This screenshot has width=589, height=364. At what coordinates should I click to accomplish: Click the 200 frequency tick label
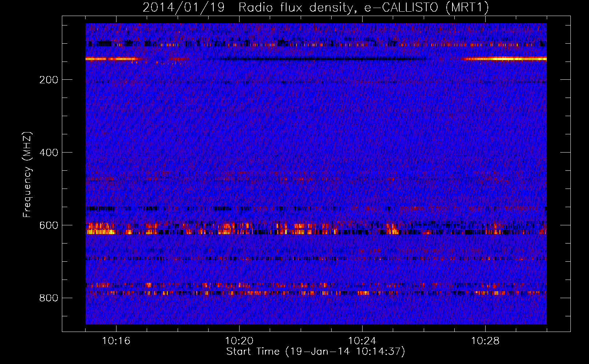(x=49, y=80)
